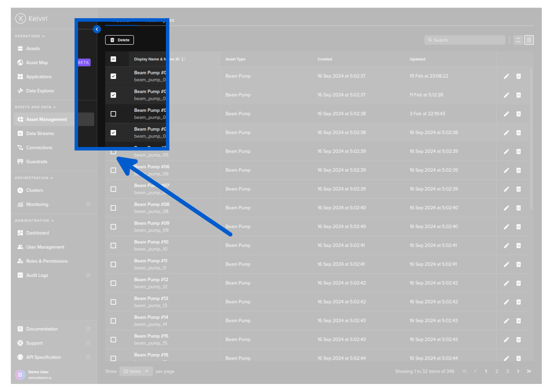Collapse sidebar with blue arrow button

(97, 29)
